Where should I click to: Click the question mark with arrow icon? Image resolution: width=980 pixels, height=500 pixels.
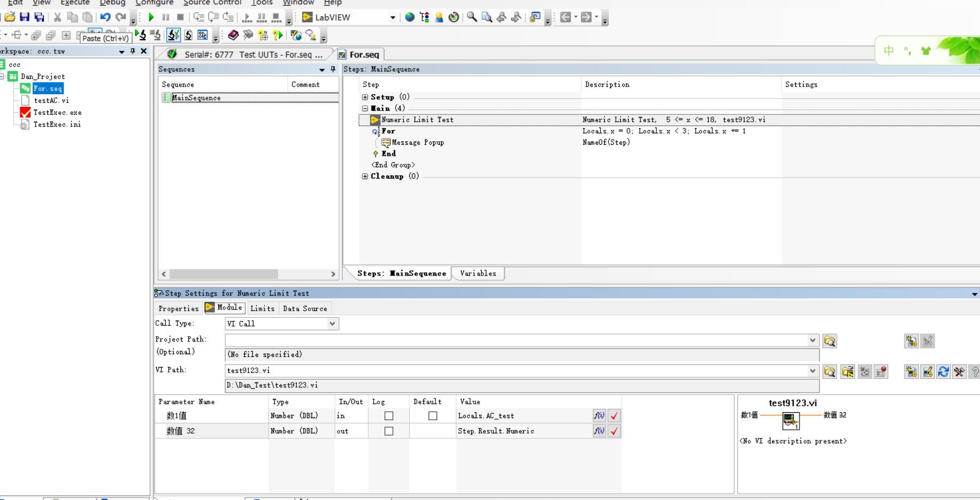pos(277,35)
